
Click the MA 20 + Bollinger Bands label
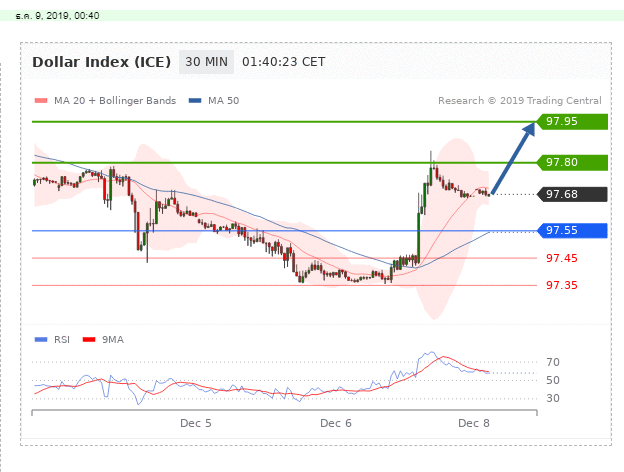(115, 101)
